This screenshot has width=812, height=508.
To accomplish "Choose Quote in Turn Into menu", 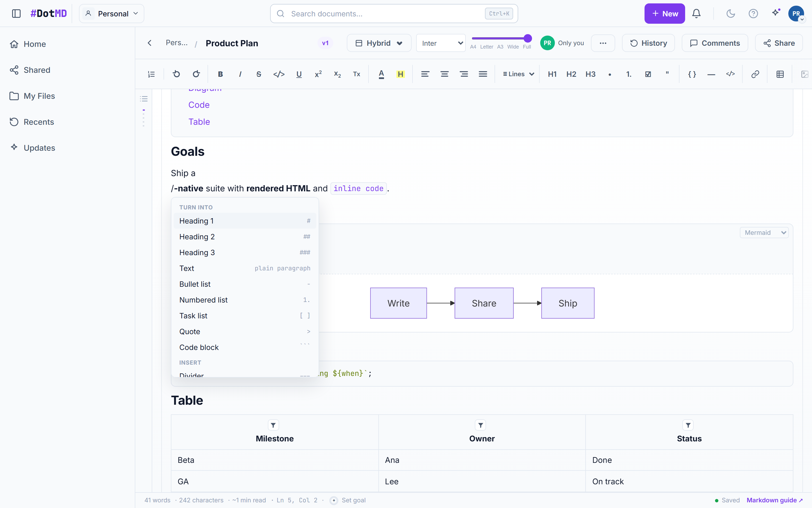I will click(245, 331).
